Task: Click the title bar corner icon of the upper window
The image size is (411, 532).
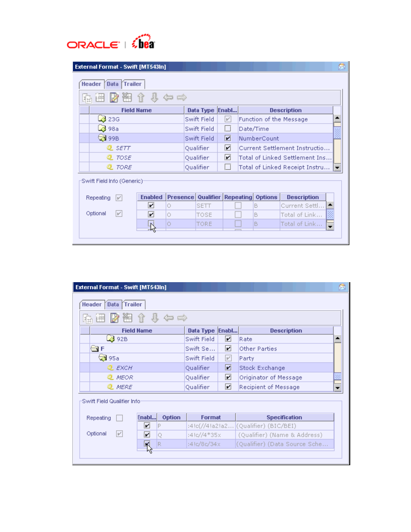Action: point(342,67)
